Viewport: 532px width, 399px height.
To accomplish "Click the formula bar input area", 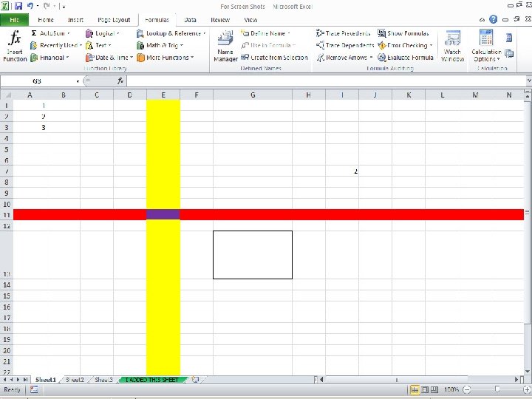I will coord(326,81).
